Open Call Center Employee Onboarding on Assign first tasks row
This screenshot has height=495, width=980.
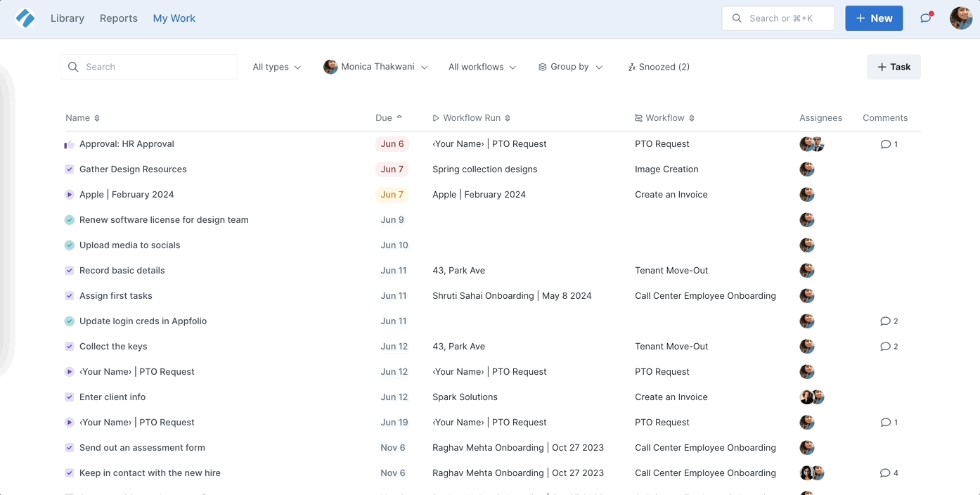click(705, 296)
